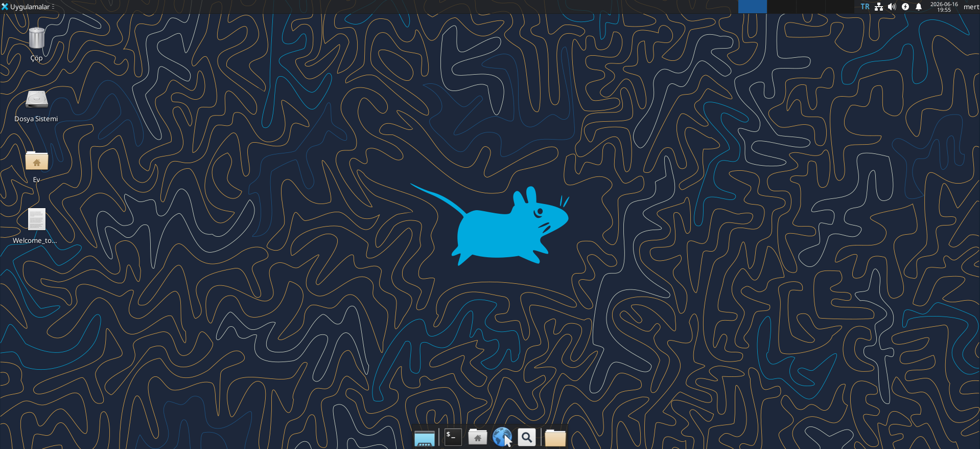The height and width of the screenshot is (449, 980).
Task: Select the Dosya Sistemi drive icon
Action: (x=36, y=99)
